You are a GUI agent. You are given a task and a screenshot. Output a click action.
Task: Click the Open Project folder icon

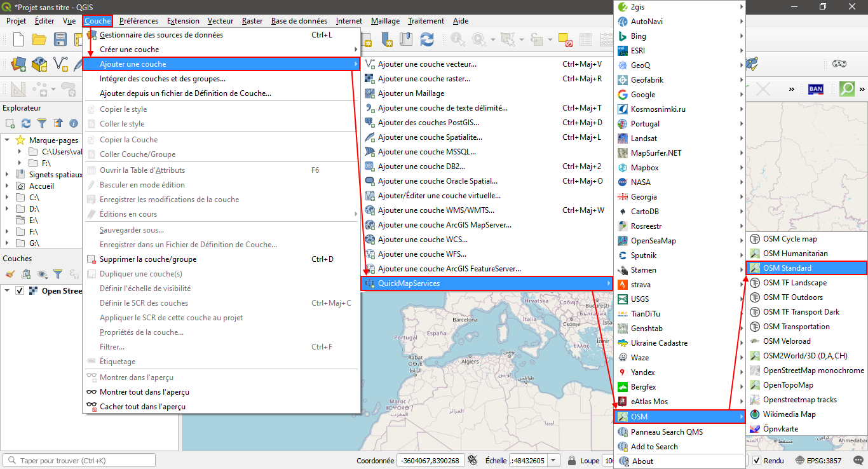(x=39, y=39)
